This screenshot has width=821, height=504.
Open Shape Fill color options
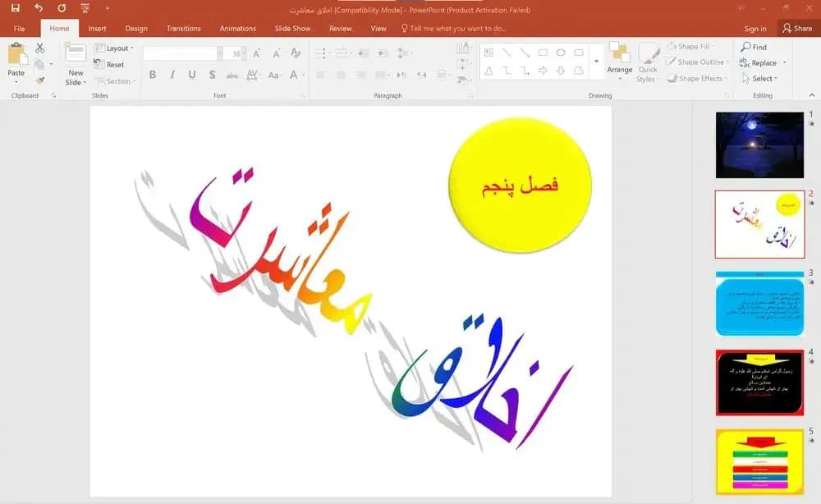point(690,47)
